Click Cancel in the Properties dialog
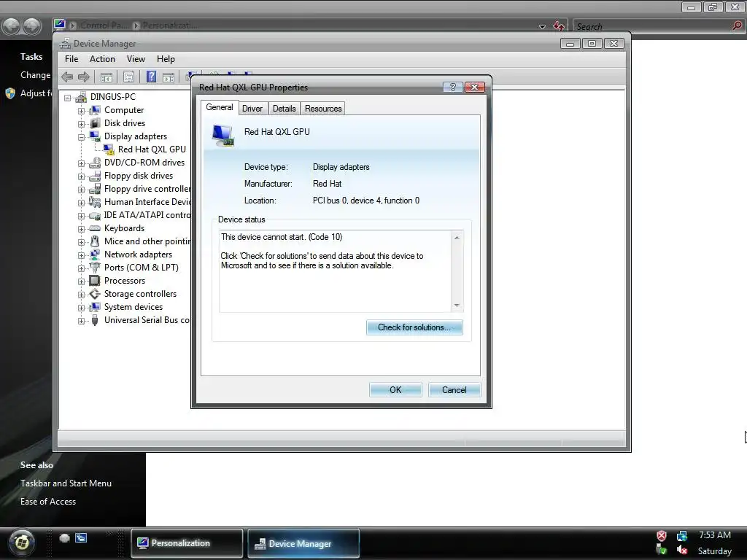The image size is (747, 560). (x=454, y=390)
